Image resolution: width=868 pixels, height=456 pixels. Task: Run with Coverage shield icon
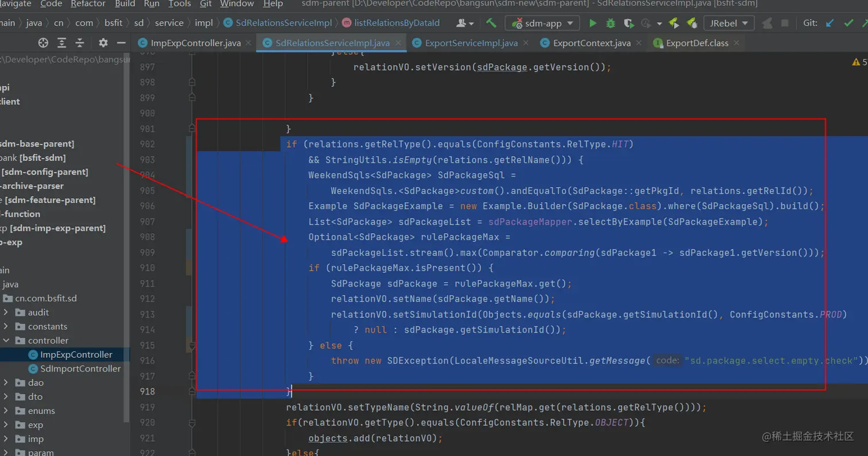pos(629,23)
